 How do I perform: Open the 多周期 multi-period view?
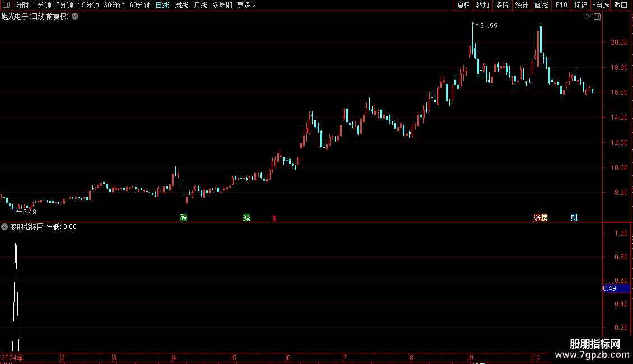pyautogui.click(x=222, y=5)
